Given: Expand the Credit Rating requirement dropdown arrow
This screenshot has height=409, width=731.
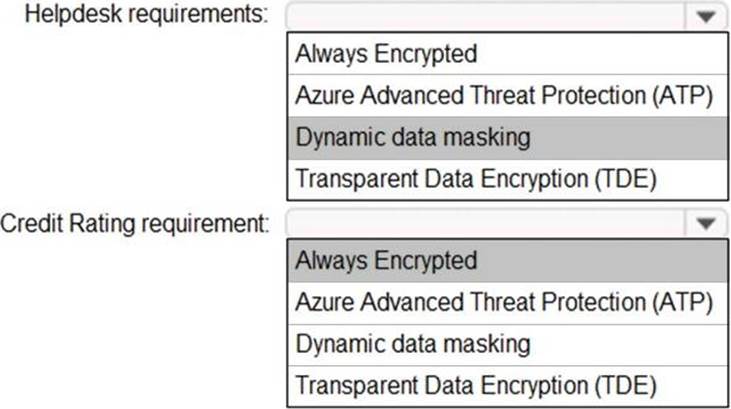Looking at the screenshot, I should [705, 223].
